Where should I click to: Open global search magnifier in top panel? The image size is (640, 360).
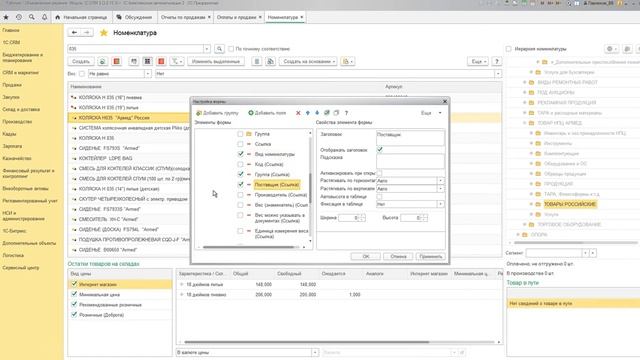pyautogui.click(x=31, y=18)
